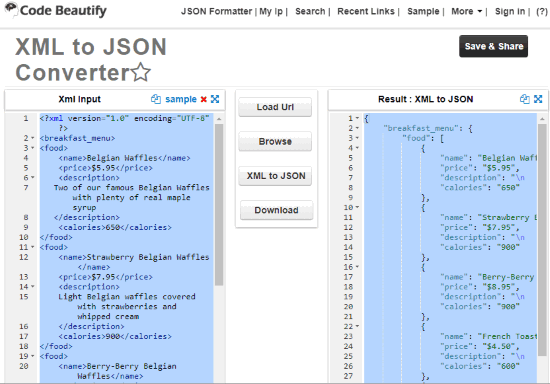
Task: Expand the Xml Input panel to fullscreen
Action: coord(215,99)
